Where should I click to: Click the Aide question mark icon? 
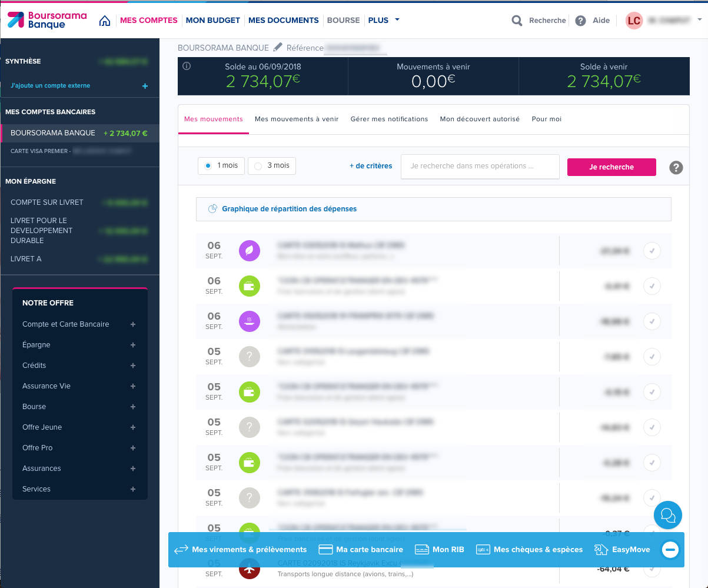580,21
